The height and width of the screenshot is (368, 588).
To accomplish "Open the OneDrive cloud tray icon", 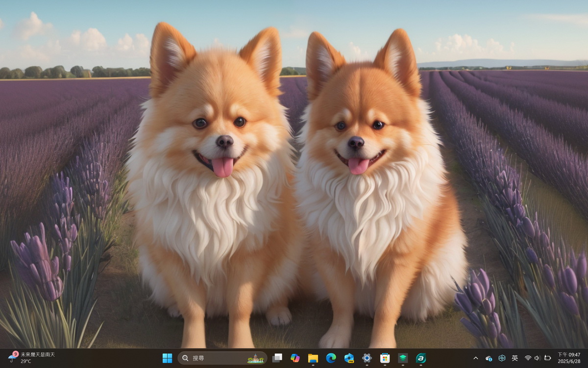I will click(x=489, y=358).
